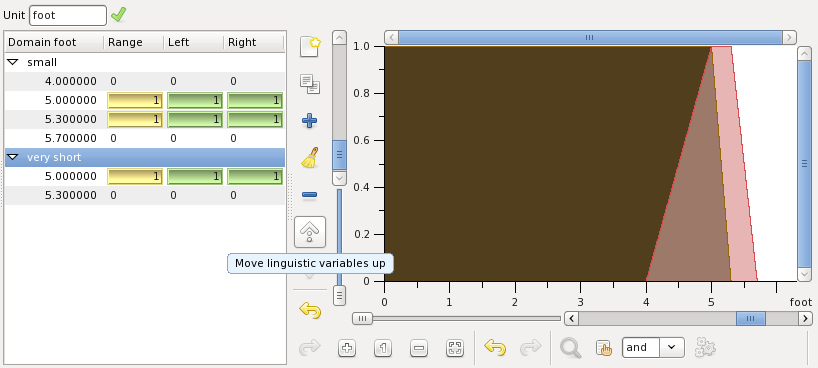Click the 'Right' column header
This screenshot has width=818, height=368.
254,42
